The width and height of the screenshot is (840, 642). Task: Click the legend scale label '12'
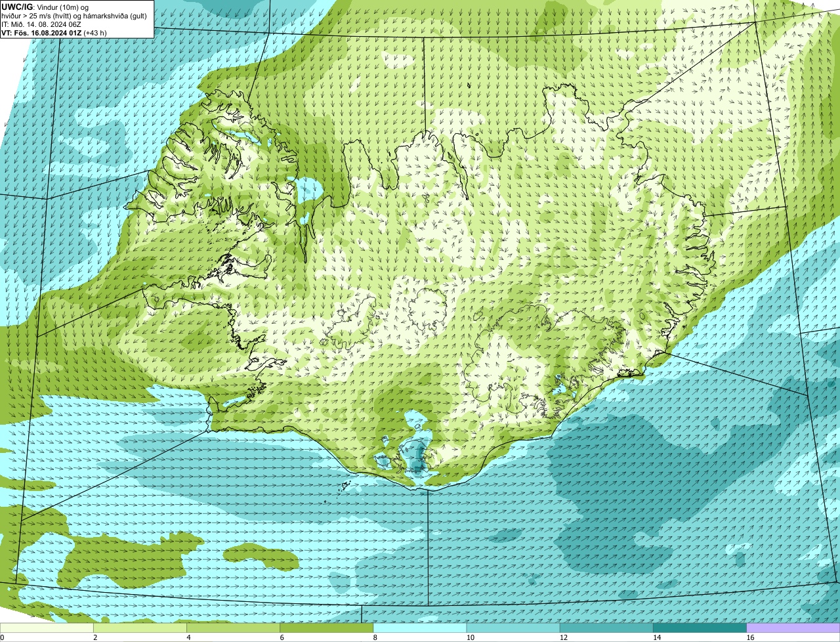pyautogui.click(x=563, y=637)
